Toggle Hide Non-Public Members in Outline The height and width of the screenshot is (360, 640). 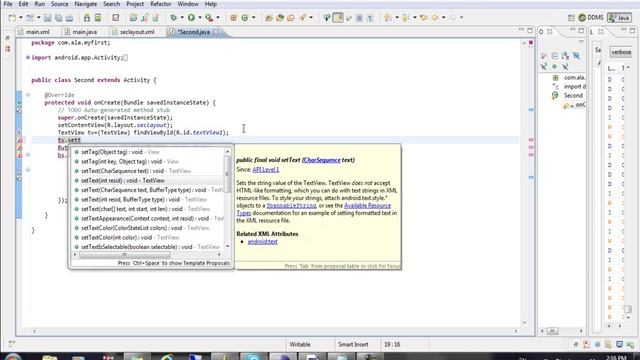tap(554, 66)
